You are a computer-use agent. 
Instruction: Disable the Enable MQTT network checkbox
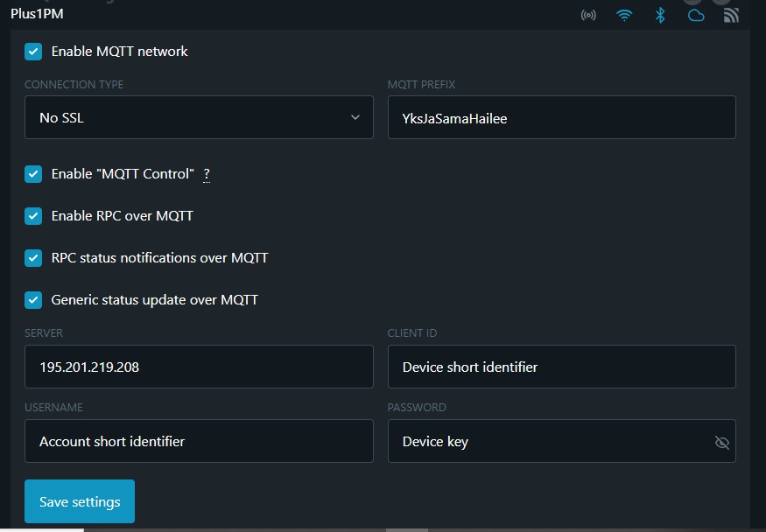33,52
